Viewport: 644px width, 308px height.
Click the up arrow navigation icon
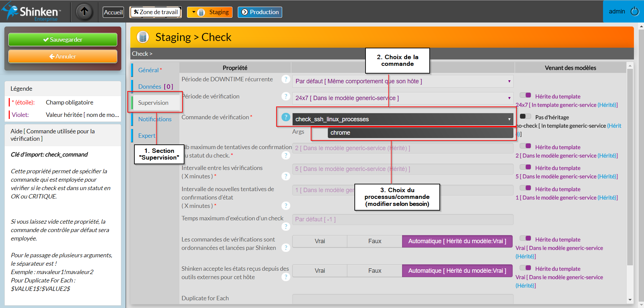pos(84,12)
